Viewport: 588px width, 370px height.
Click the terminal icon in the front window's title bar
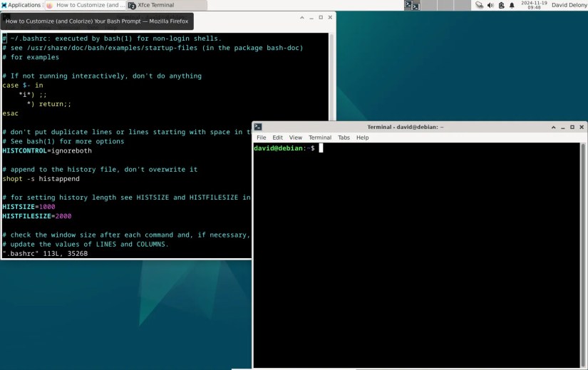(x=258, y=127)
